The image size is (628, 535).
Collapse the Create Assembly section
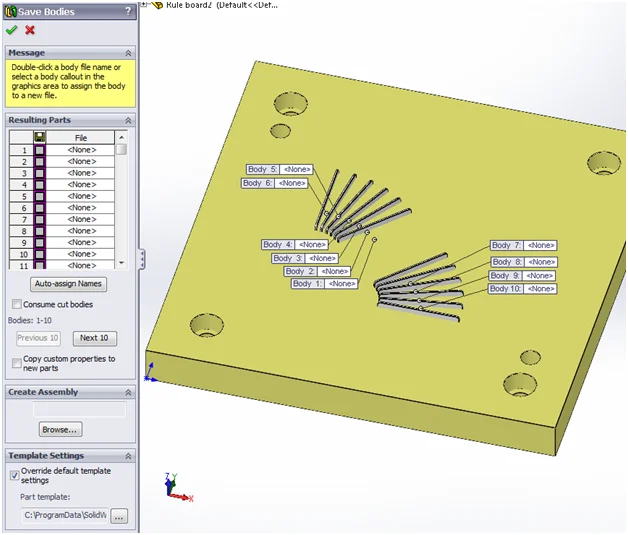128,392
